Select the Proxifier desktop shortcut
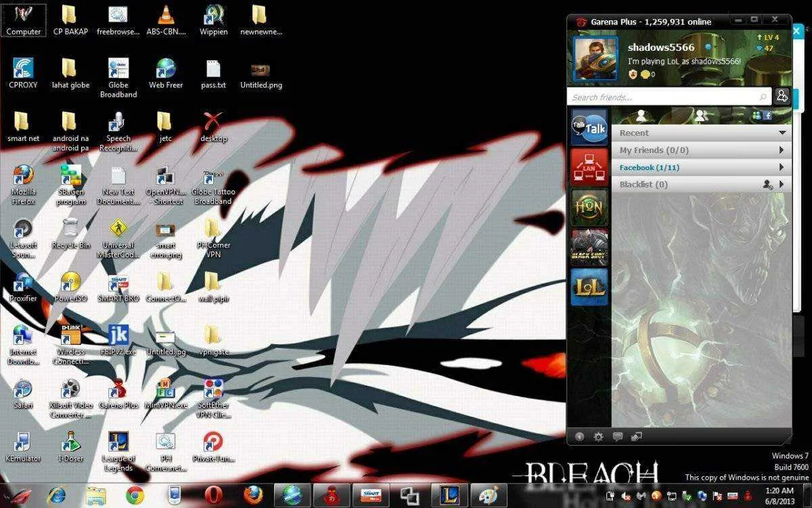The image size is (812, 508). click(x=24, y=286)
